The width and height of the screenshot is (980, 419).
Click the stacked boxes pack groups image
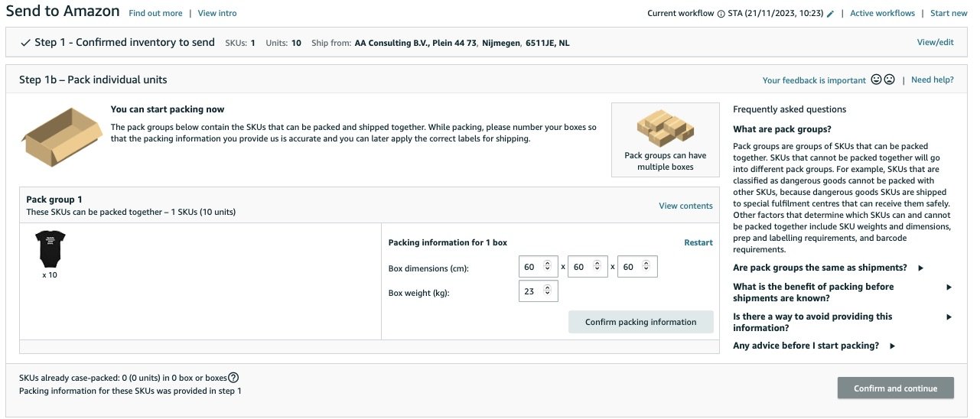pos(665,128)
